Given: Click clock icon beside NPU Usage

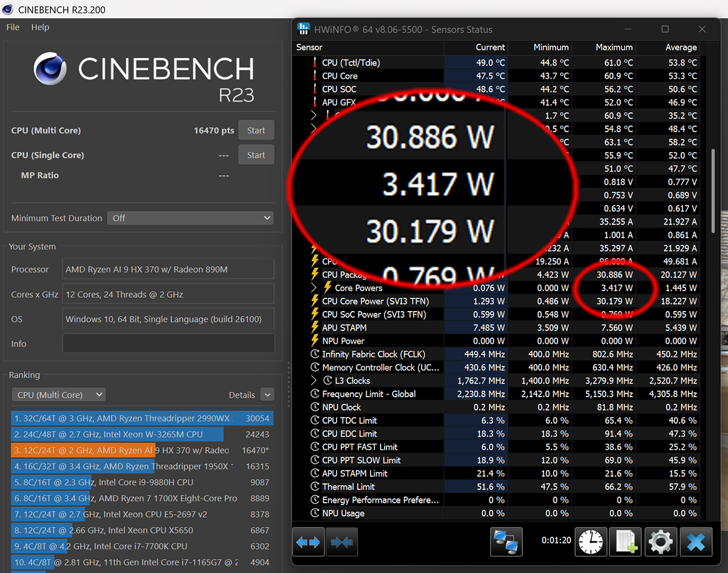Looking at the screenshot, I should click(x=315, y=513).
